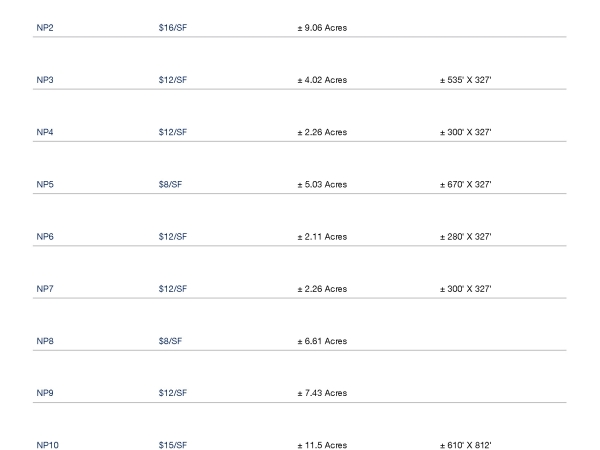Click the ± 7.43 Acres value

pyautogui.click(x=322, y=393)
